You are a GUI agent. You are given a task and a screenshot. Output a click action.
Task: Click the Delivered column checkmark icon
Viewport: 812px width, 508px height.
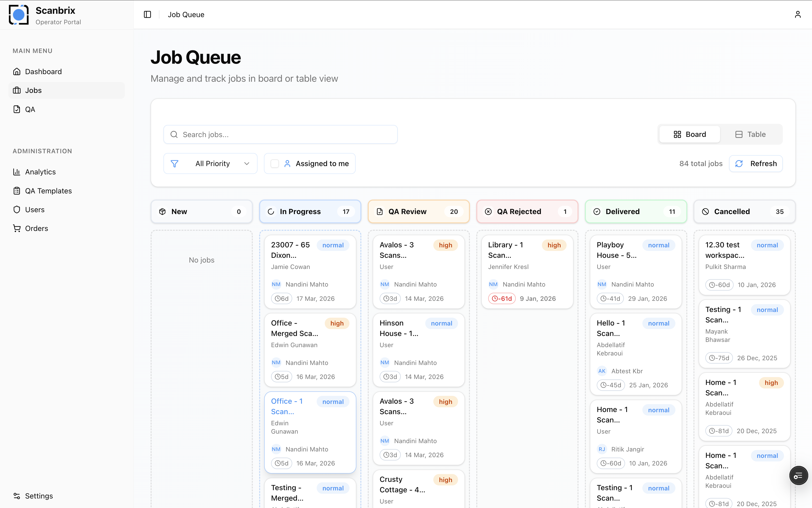point(597,211)
